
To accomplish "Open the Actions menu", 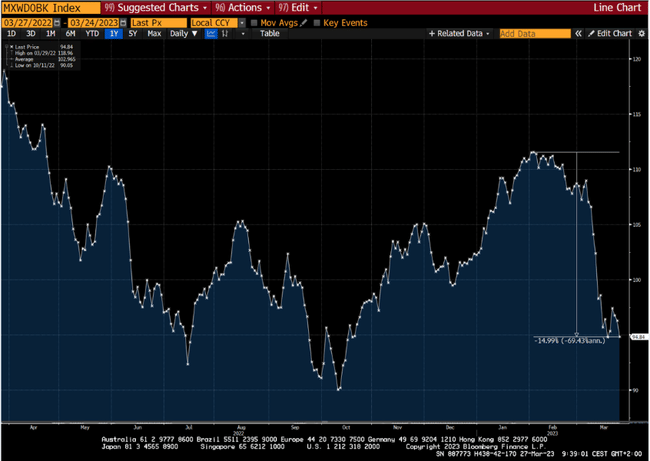I will pos(238,7).
